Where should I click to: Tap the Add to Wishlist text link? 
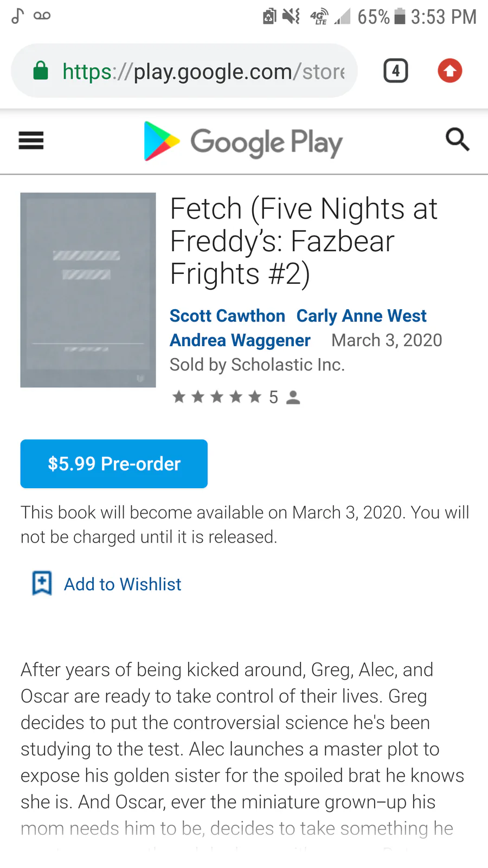(123, 584)
